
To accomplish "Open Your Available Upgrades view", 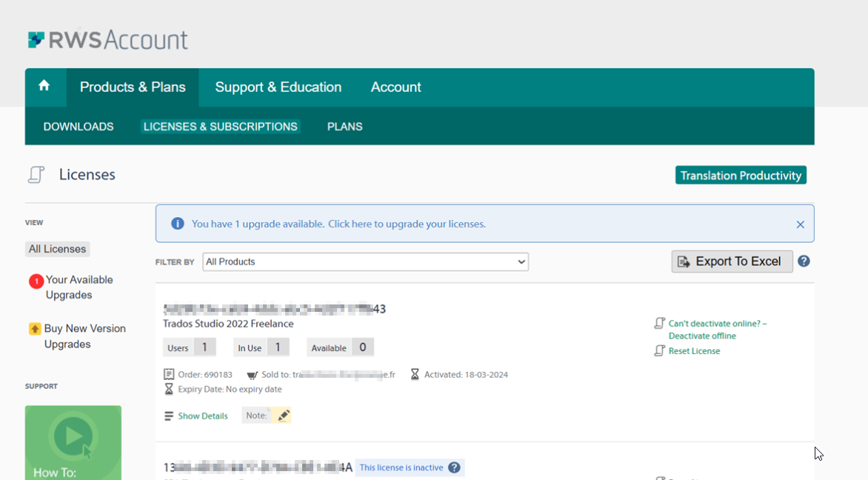I will point(79,287).
